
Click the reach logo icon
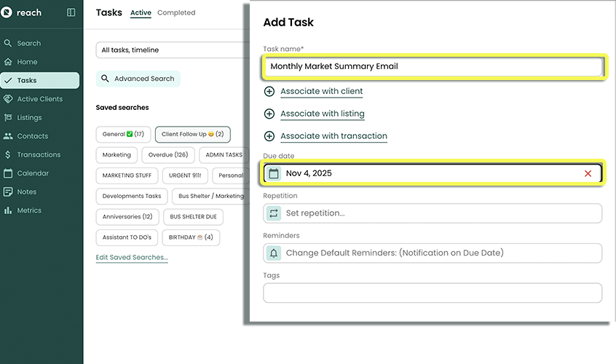tap(7, 12)
